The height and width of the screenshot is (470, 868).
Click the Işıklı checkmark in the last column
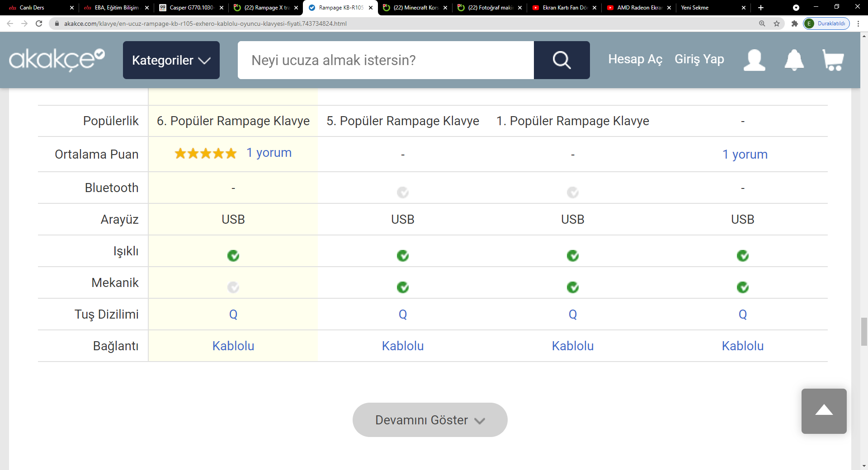pos(743,256)
